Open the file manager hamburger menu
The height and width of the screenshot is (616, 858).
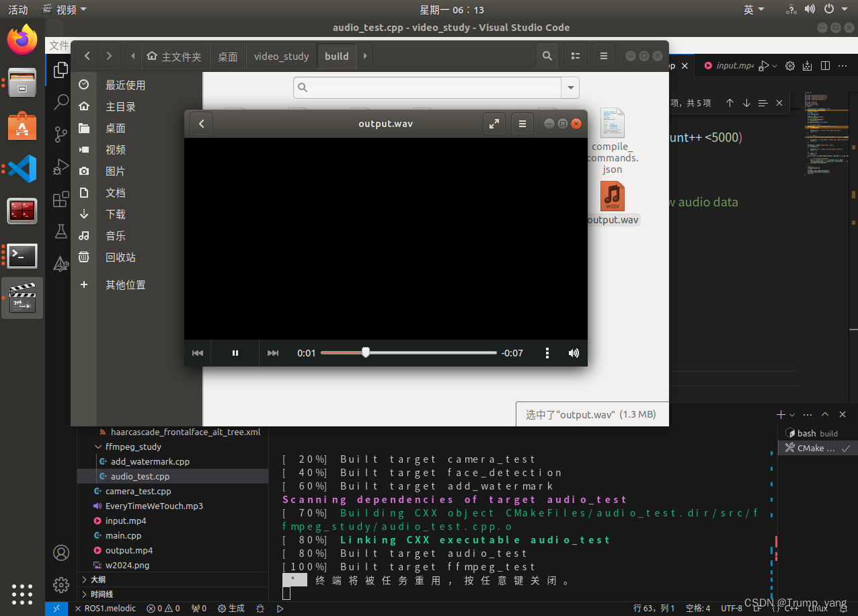pyautogui.click(x=604, y=56)
